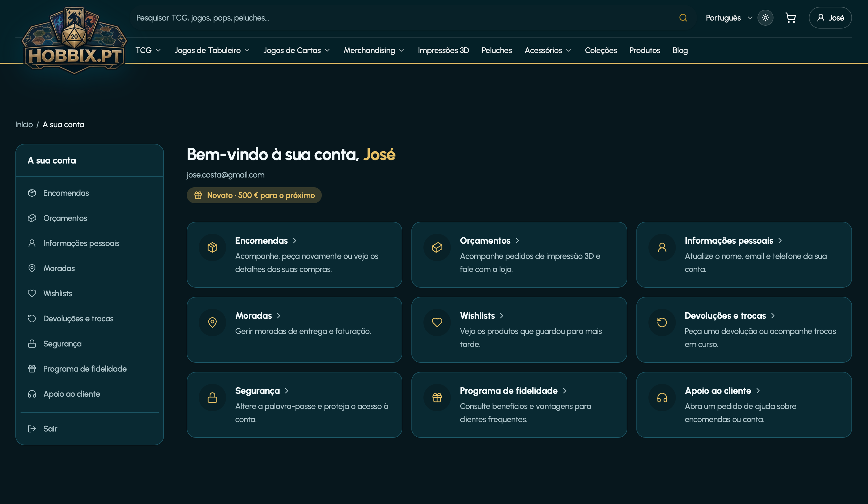The width and height of the screenshot is (868, 504).
Task: Open the Coleções menu item
Action: 601,50
